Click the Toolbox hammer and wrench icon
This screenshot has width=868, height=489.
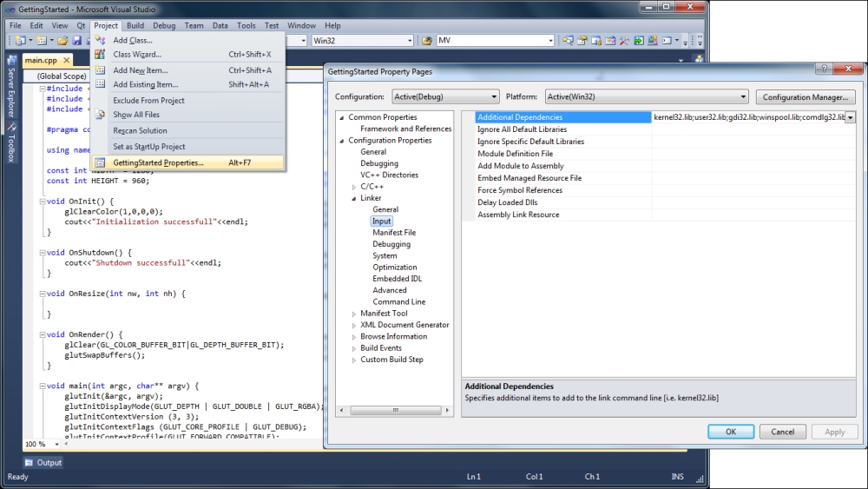pyautogui.click(x=624, y=41)
